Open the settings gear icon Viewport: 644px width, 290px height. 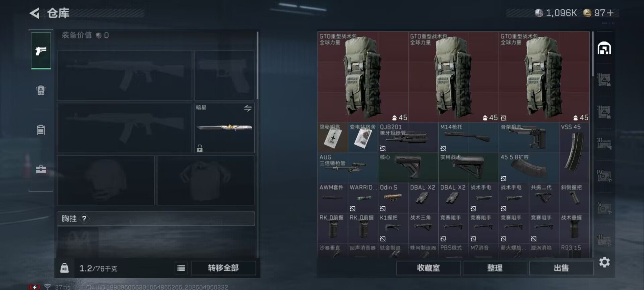[604, 262]
